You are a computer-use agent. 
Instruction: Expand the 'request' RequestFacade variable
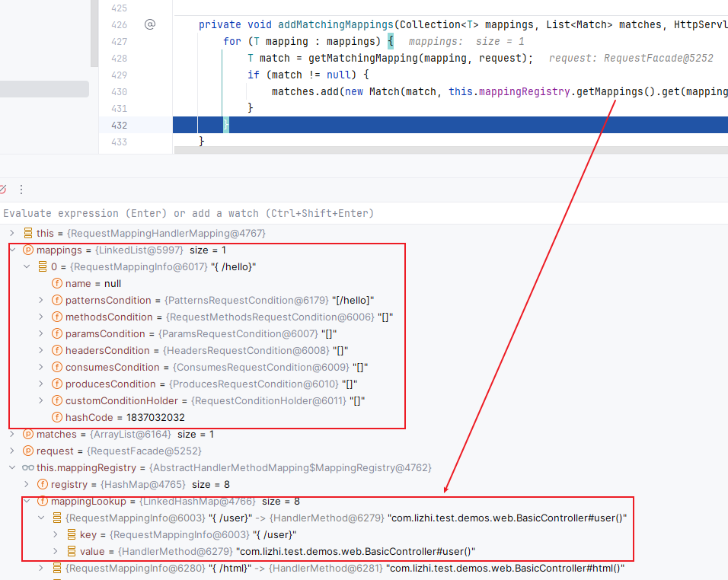pyautogui.click(x=12, y=451)
